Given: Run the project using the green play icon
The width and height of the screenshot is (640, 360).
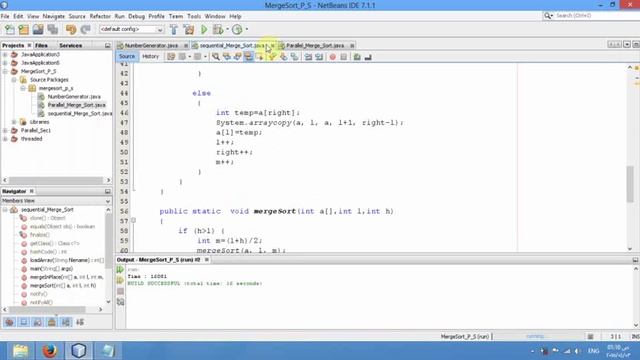Looking at the screenshot, I should click(204, 29).
